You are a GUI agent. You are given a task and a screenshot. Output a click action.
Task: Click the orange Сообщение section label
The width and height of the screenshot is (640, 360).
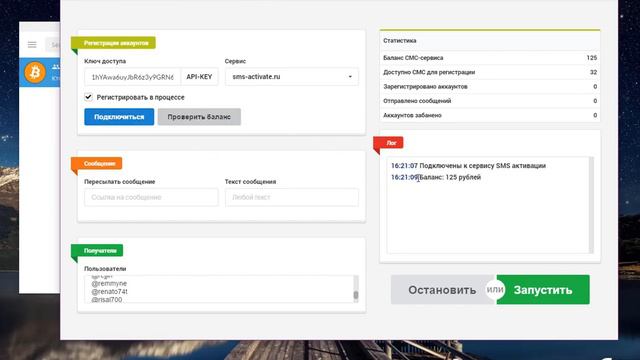(97, 163)
